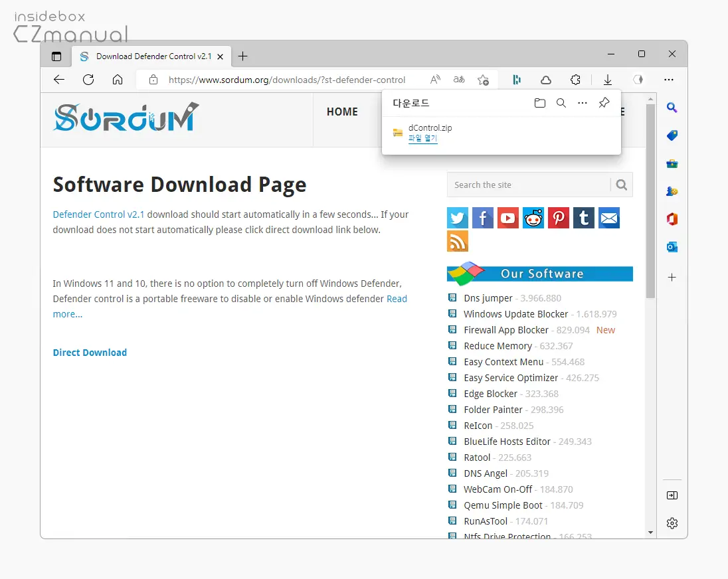The width and height of the screenshot is (728, 579).
Task: Click the page vertical scrollbar
Action: (650, 201)
